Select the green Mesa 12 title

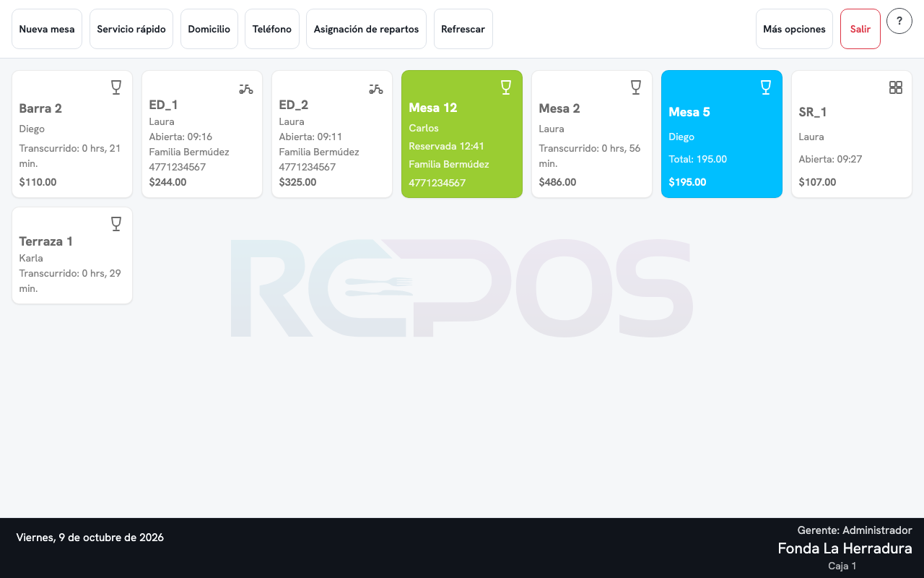433,108
